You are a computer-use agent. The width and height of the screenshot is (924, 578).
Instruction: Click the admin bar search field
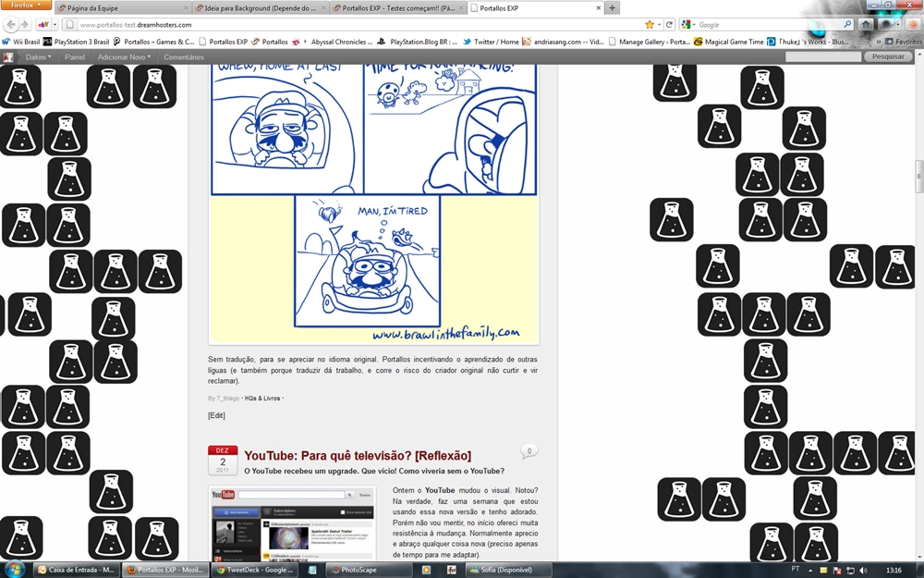822,56
